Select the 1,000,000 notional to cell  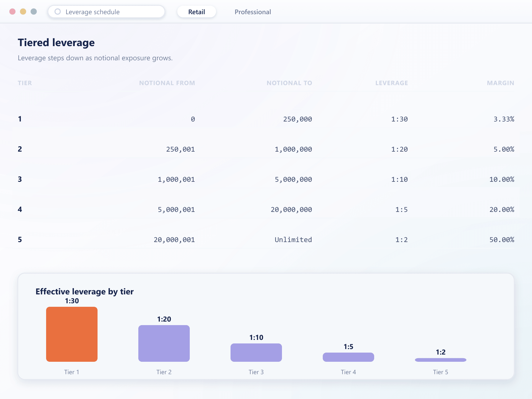coord(293,149)
